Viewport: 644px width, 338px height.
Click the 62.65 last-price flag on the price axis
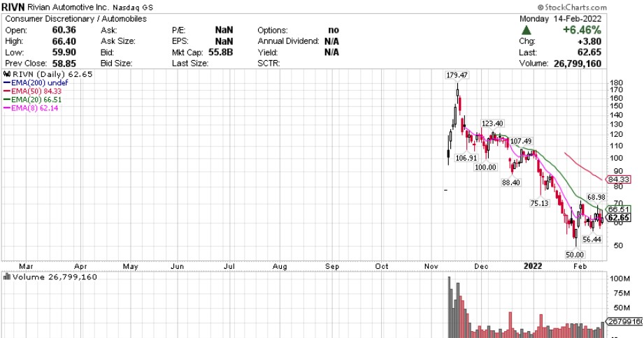619,218
